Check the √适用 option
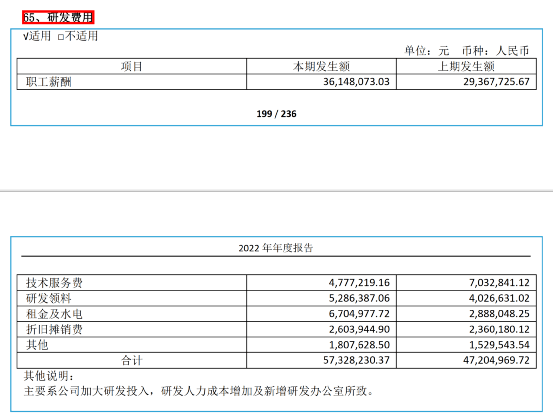This screenshot has height=414, width=553. click(37, 36)
